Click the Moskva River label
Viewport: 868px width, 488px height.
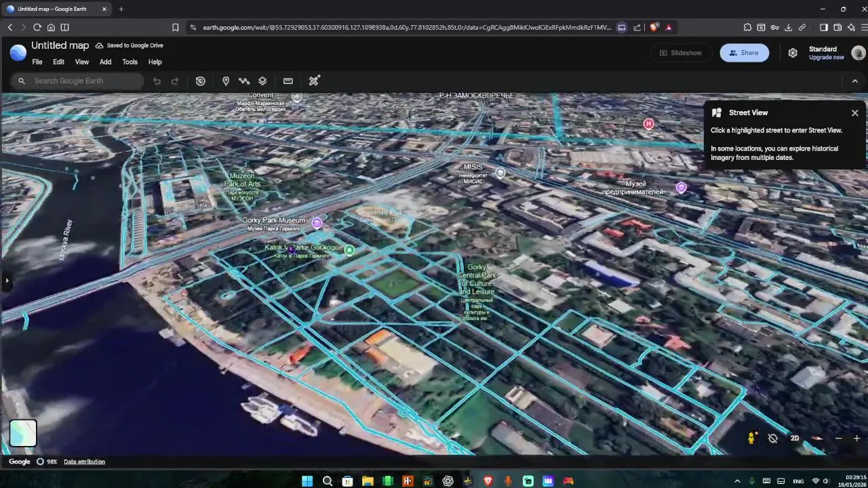click(x=66, y=240)
